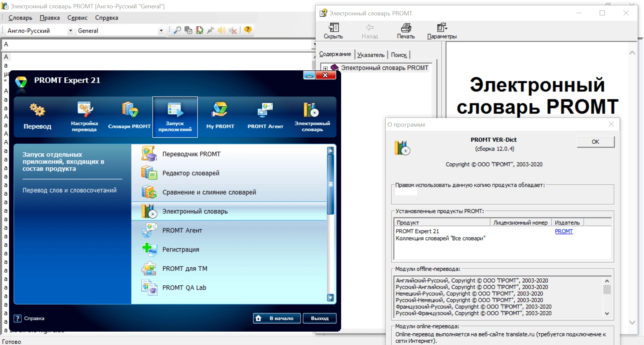Open Регистрация from the applications list
This screenshot has width=644, height=345.
coord(229,250)
